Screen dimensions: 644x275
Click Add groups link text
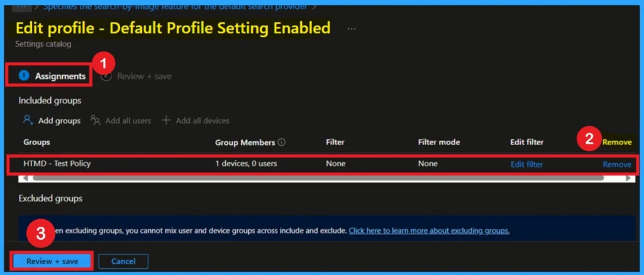(x=59, y=121)
